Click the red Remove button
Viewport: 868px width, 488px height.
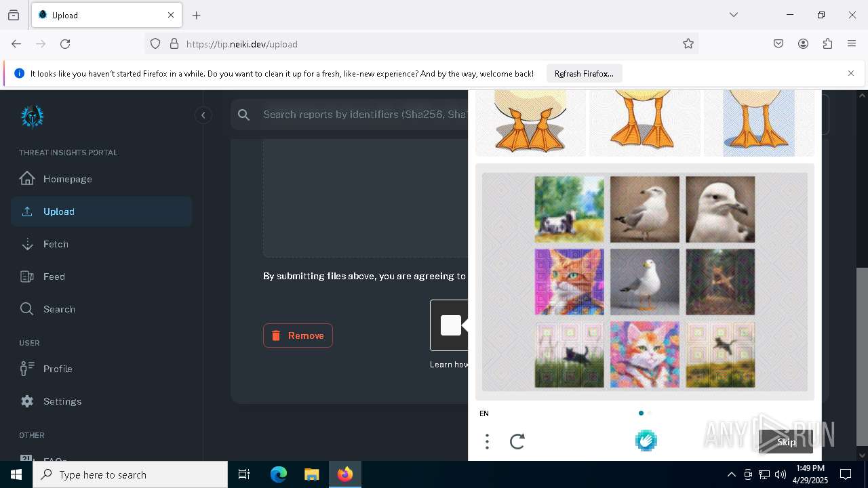pyautogui.click(x=298, y=335)
